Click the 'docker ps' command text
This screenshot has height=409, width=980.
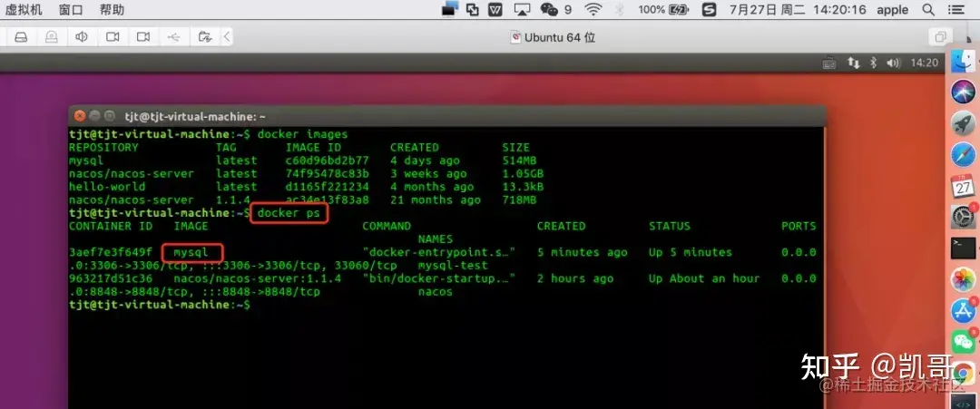coord(289,213)
